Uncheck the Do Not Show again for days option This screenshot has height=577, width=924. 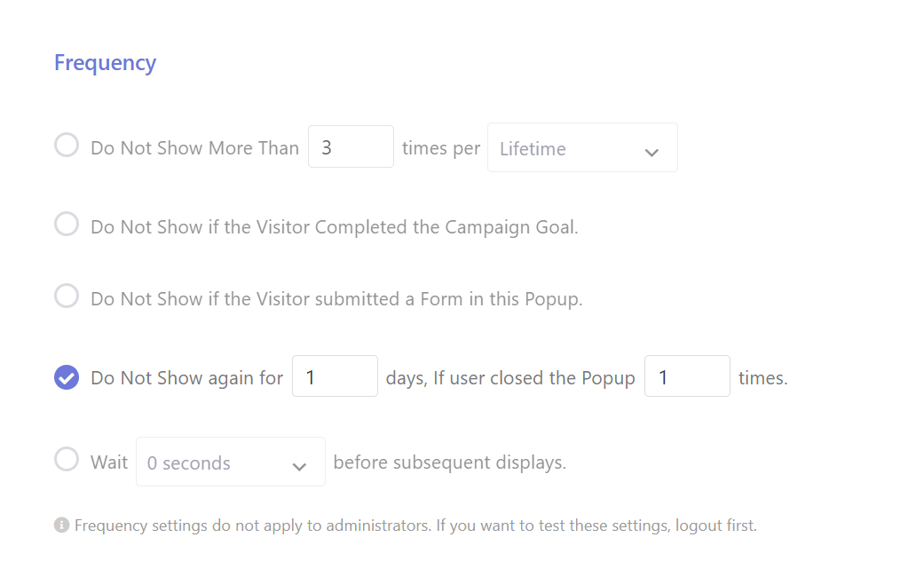coord(67,377)
